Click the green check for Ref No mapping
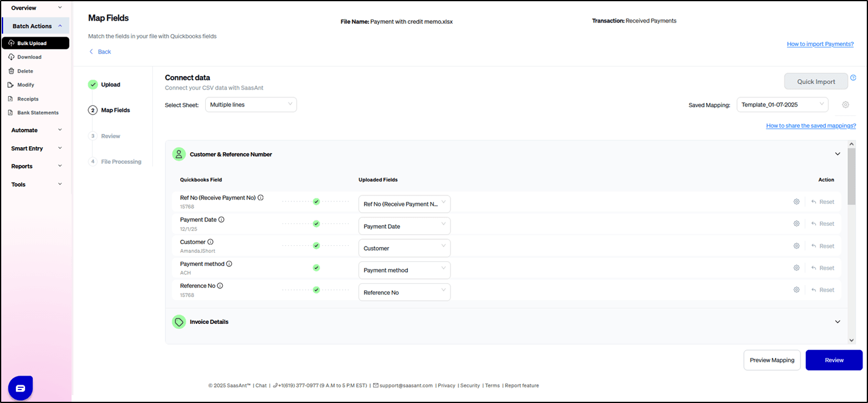This screenshot has height=403, width=868. tap(316, 201)
